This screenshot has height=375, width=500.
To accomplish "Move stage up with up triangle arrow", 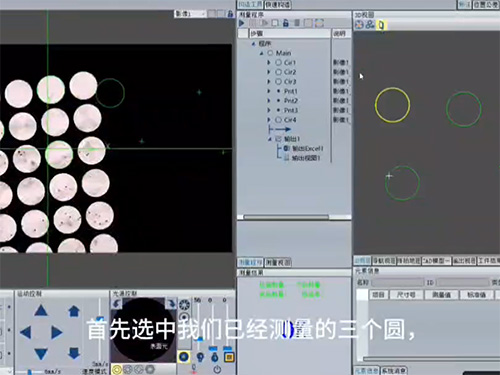I will [x=41, y=311].
